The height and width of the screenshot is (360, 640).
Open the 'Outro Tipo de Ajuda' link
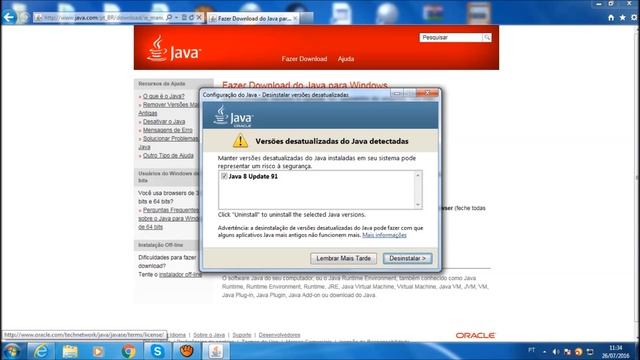tap(168, 156)
